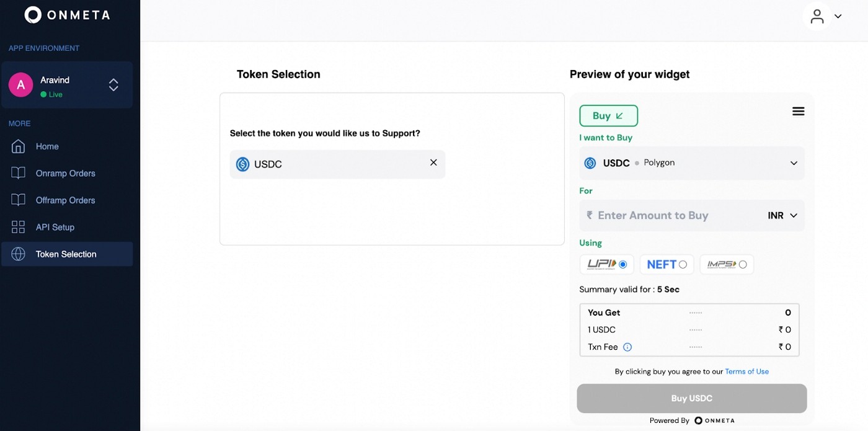This screenshot has width=868, height=431.
Task: Click the Onramp Orders book icon
Action: [19, 173]
